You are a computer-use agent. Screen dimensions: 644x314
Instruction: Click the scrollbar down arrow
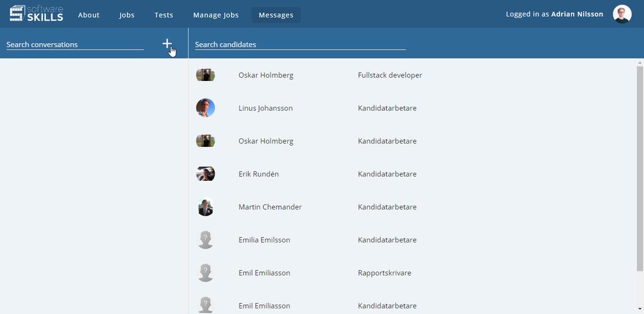(x=640, y=310)
